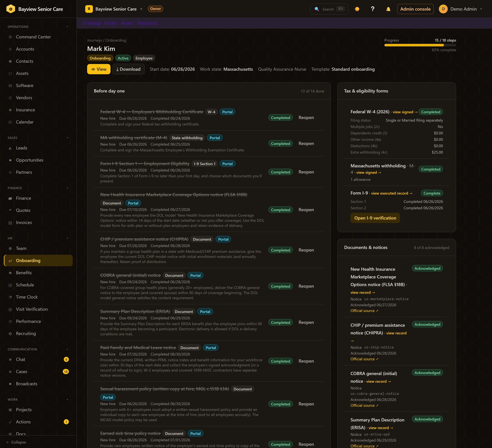The image size is (492, 448).
Task: Click the Bayview Senior Care logo icon
Action: pos(11,9)
